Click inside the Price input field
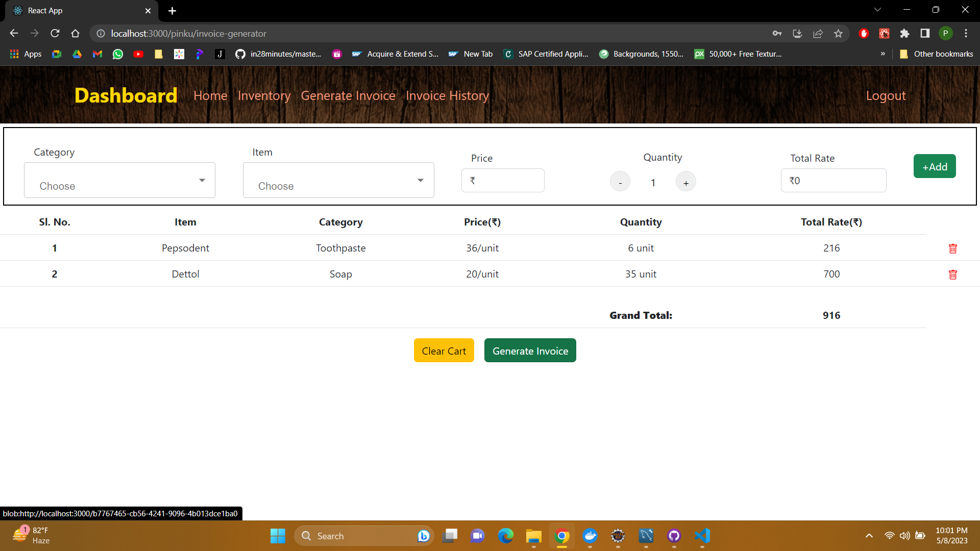 pyautogui.click(x=503, y=180)
